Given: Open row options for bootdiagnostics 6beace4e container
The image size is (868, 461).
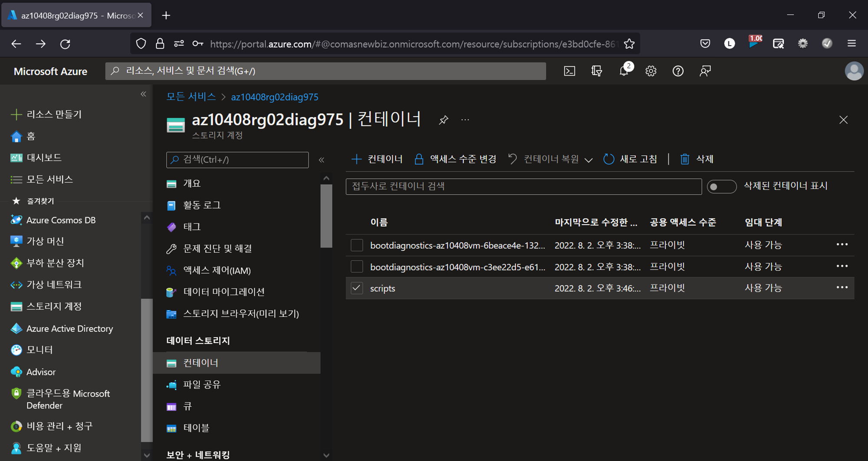Looking at the screenshot, I should (x=842, y=245).
